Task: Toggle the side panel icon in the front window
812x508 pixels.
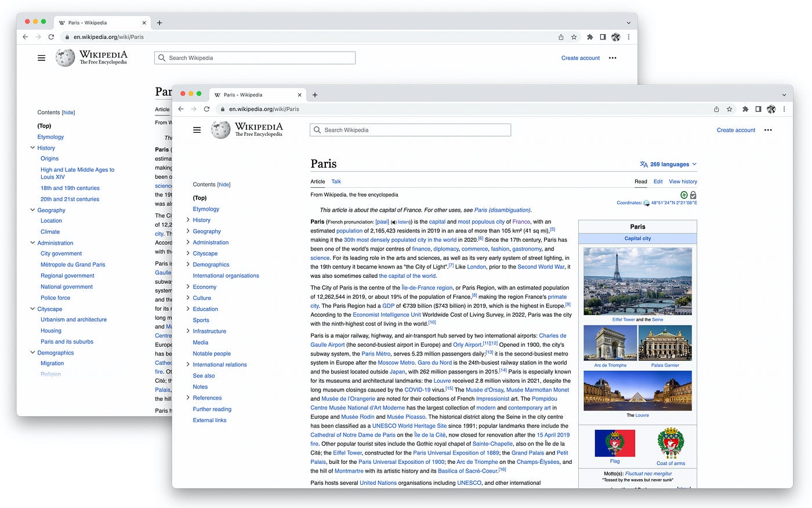Action: coord(758,109)
